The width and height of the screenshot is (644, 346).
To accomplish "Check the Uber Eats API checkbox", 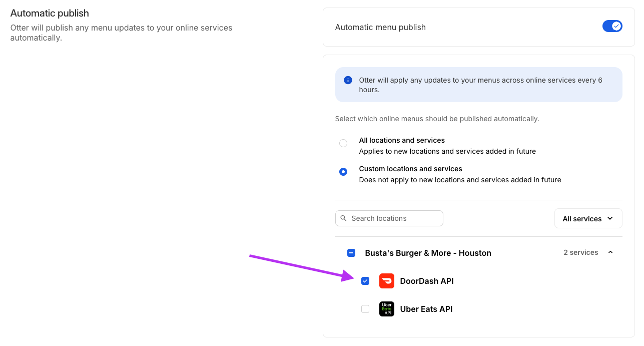I will tap(365, 309).
